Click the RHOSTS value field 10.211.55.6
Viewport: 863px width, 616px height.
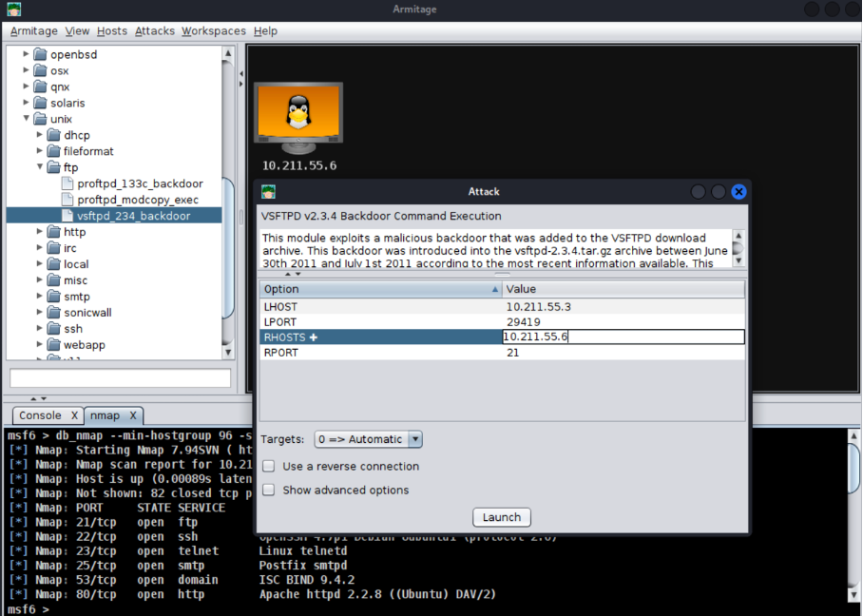pyautogui.click(x=623, y=337)
